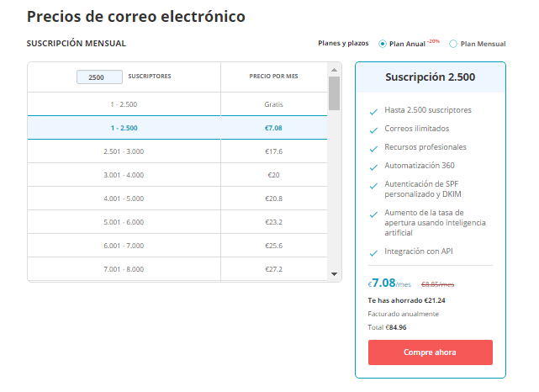Image resolution: width=539 pixels, height=392 pixels.
Task: Click checkmark icon beside Recursos profesionales
Action: click(373, 147)
